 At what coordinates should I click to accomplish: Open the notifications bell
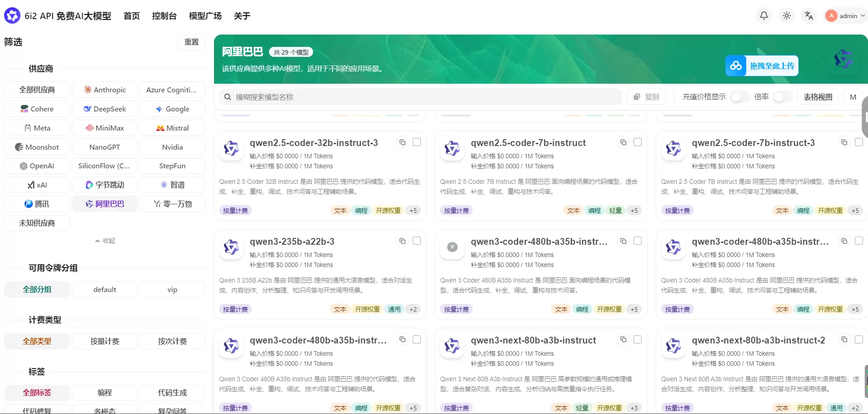pyautogui.click(x=764, y=15)
